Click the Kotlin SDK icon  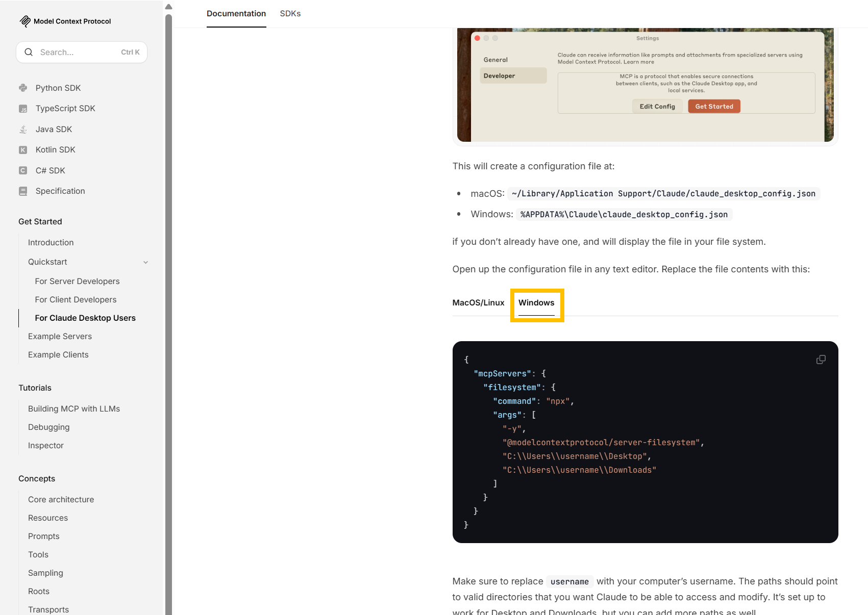[23, 150]
